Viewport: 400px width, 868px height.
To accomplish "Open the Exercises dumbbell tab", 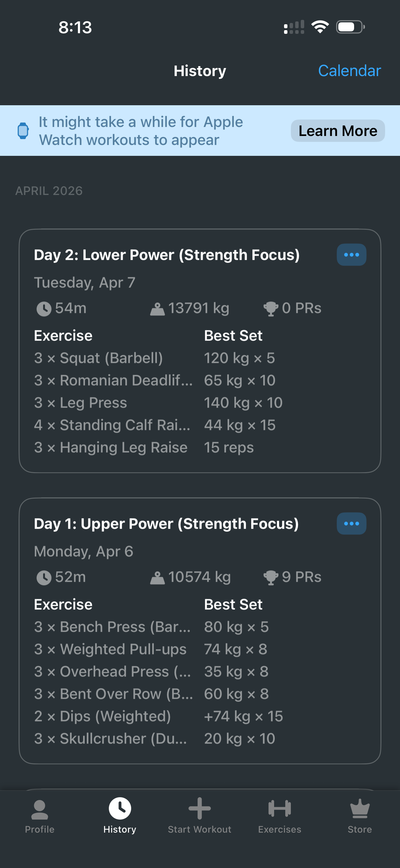I will tap(279, 808).
